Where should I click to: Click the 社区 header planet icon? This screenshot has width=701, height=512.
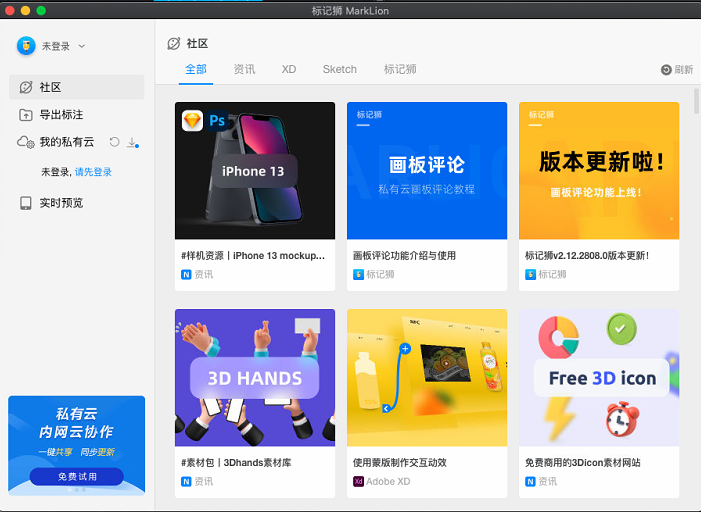coord(173,43)
